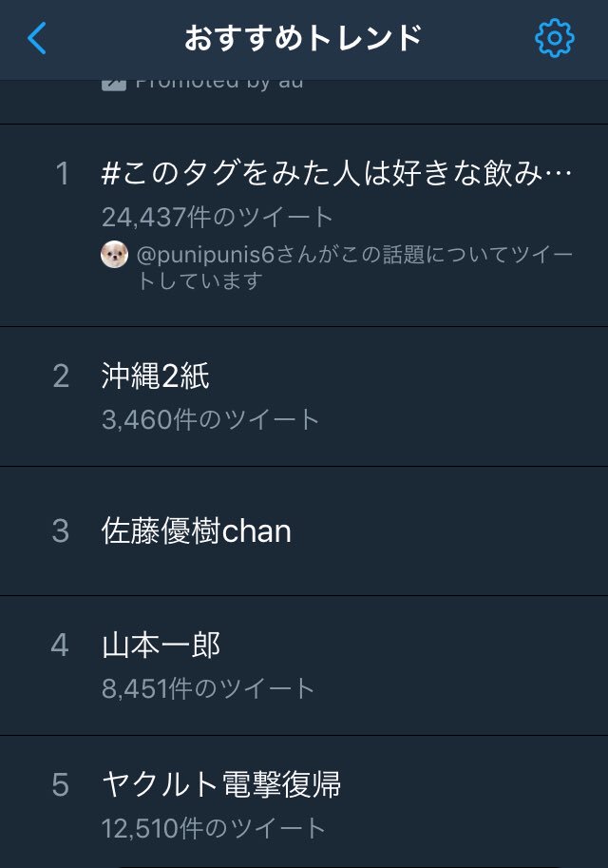Viewport: 608px width, 868px height.
Task: Open the #このタグをみた人は好きな飲み hashtag trend
Action: (337, 174)
